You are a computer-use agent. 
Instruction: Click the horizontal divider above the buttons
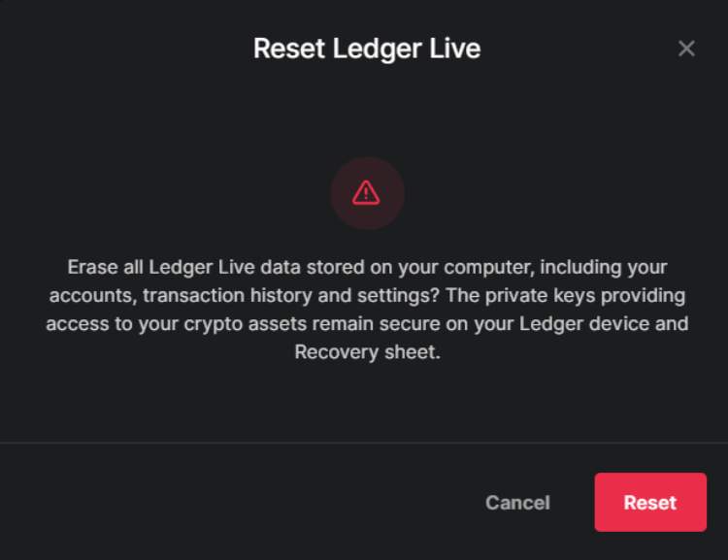[x=364, y=443]
